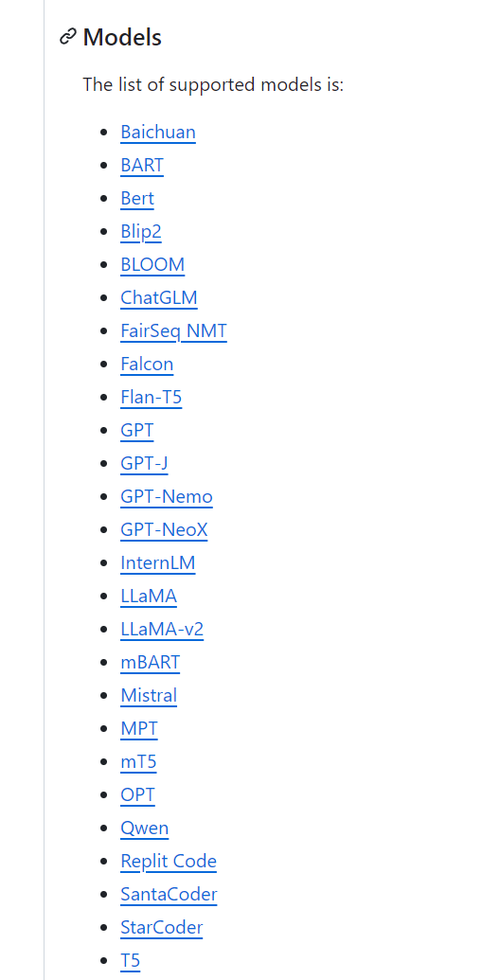Go to the Bert model page
Screen dimensions: 482x980
pyautogui.click(x=137, y=198)
